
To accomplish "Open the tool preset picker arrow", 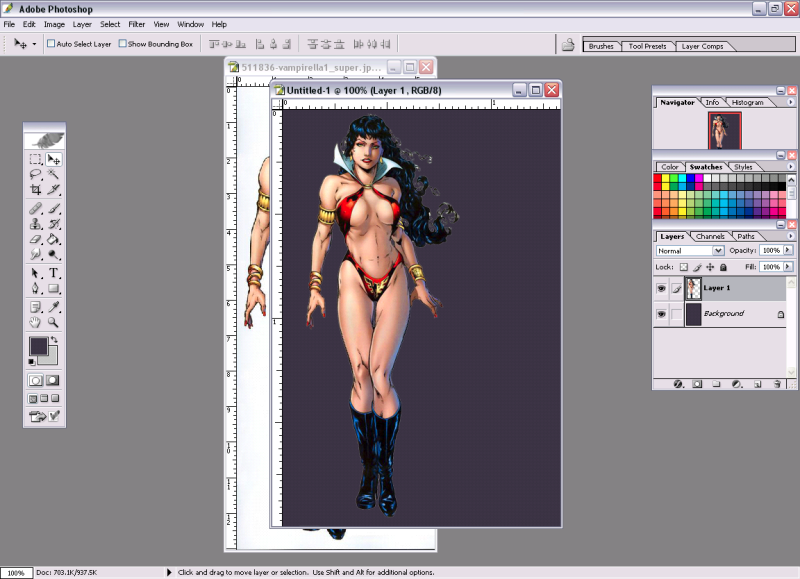I will [x=34, y=44].
